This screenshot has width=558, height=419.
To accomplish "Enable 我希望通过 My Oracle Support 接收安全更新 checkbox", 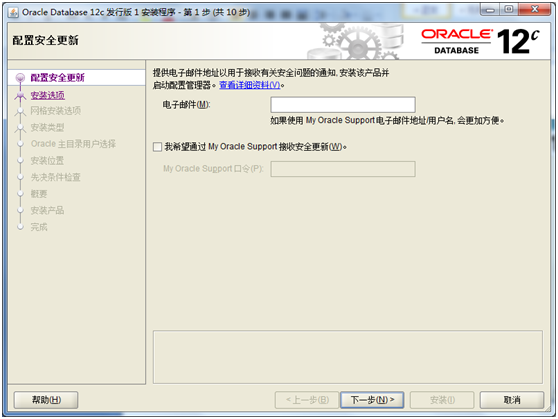I will tap(157, 147).
